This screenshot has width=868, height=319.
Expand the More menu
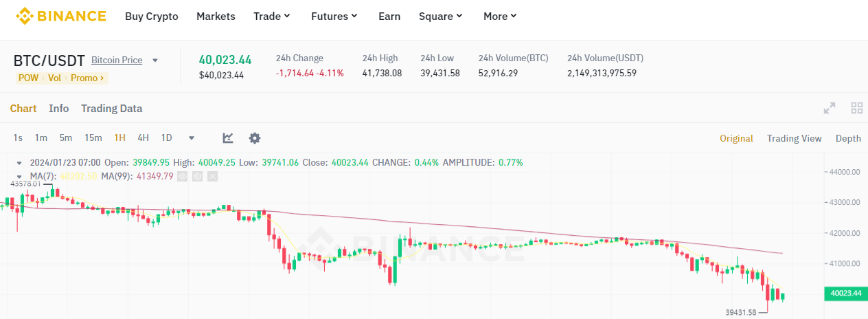click(501, 16)
